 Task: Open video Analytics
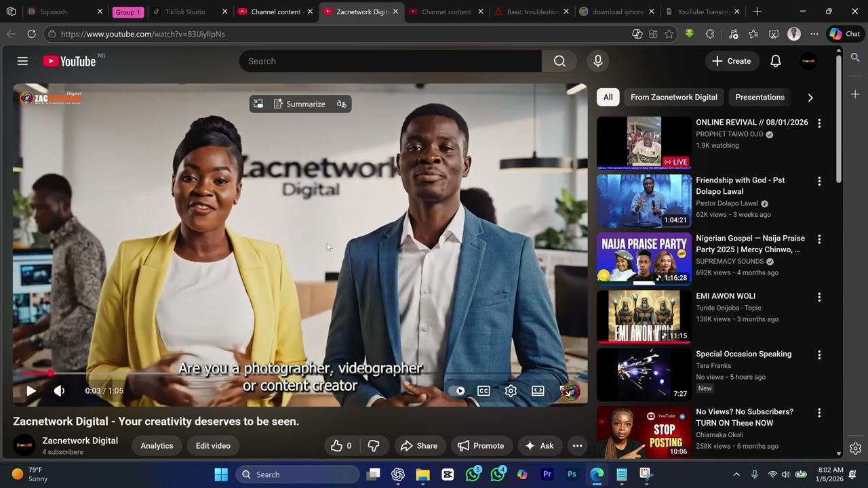157,445
